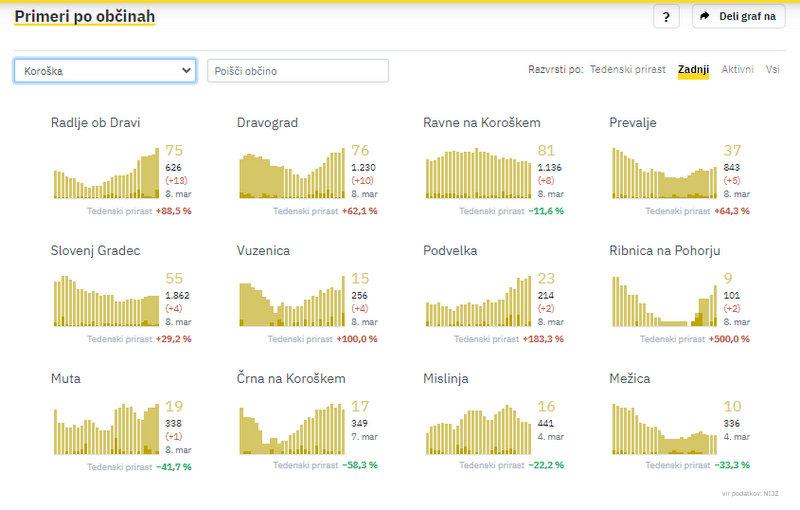
Task: Click the Radlje ob Dravi bar chart
Action: 105,174
